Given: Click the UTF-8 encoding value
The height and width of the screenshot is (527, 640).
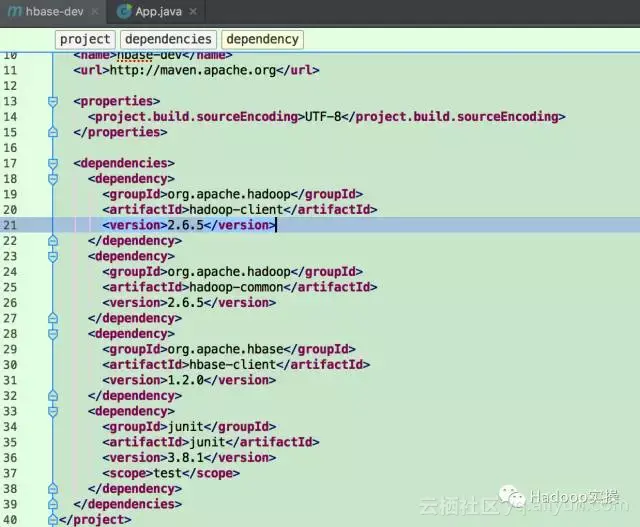Looking at the screenshot, I should [323, 117].
